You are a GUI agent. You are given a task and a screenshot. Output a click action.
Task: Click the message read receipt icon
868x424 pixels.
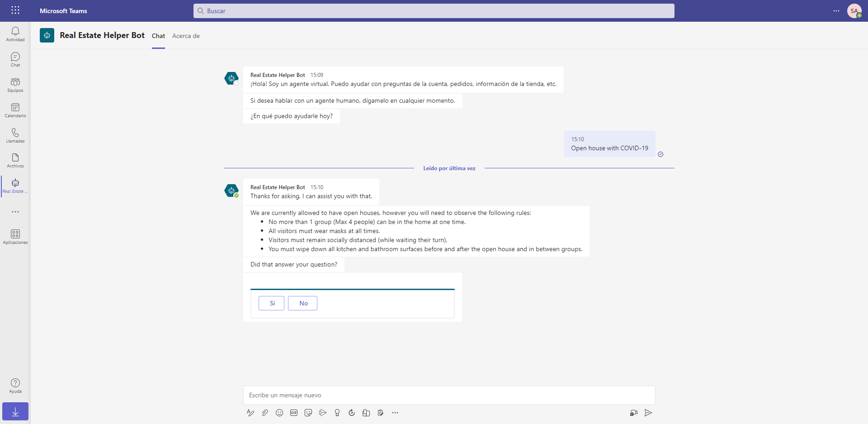[x=660, y=154]
